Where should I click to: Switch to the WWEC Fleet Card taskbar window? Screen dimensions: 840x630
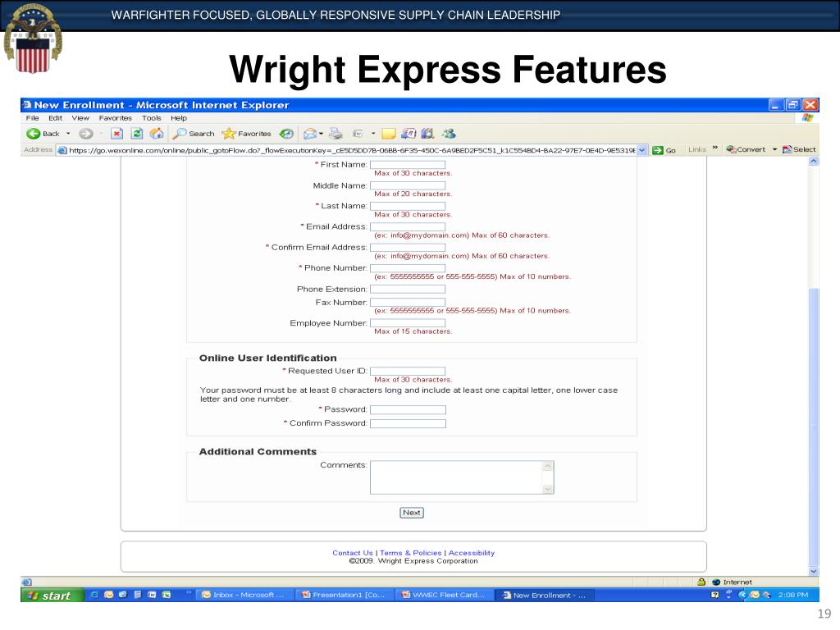pos(444,595)
